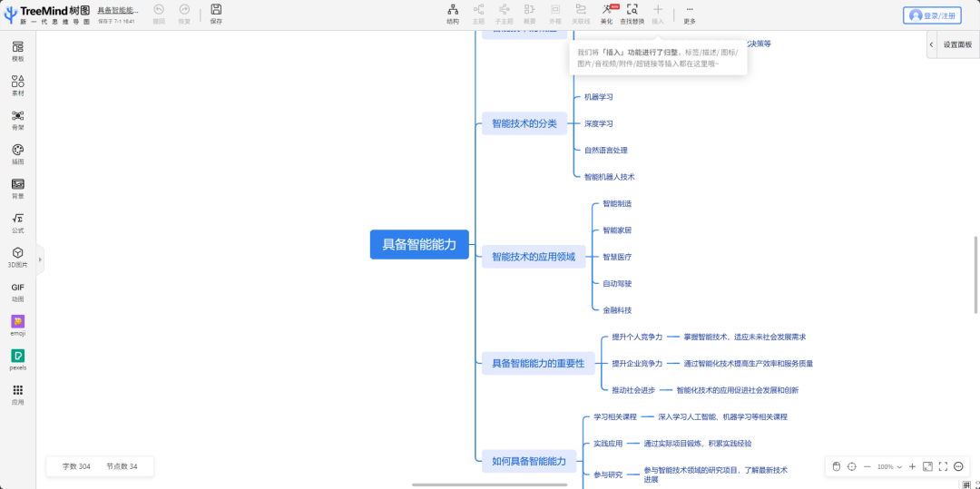Image resolution: width=980 pixels, height=489 pixels.
Task: Open the 美化 beautify tool
Action: pyautogui.click(x=606, y=14)
